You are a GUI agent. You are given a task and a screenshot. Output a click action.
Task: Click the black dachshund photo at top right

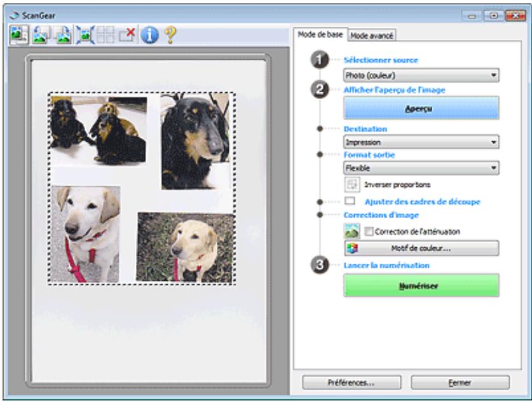(196, 140)
